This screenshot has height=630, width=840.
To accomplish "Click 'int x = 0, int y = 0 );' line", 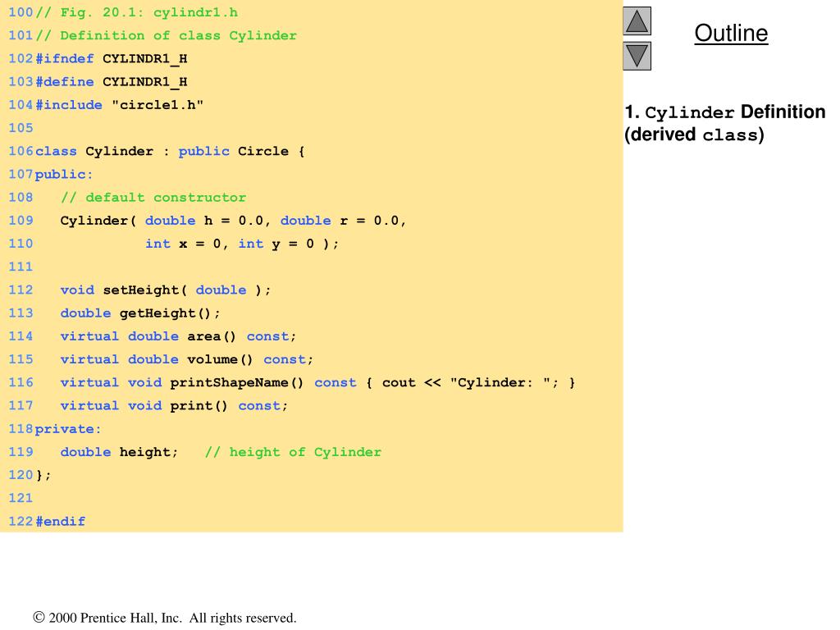I will (242, 244).
